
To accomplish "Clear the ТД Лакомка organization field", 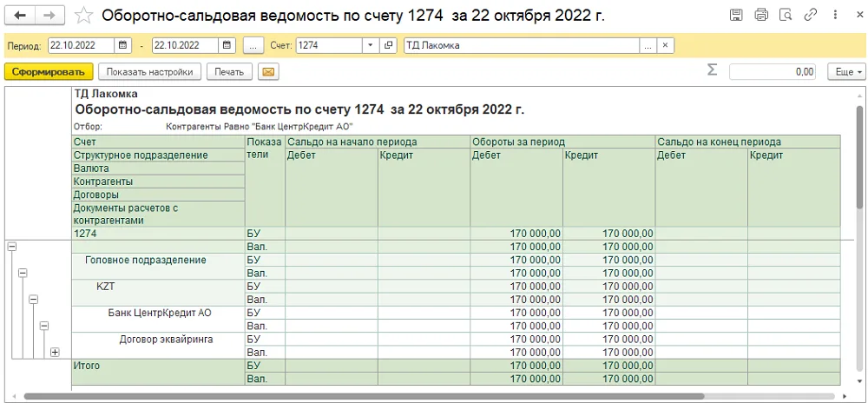I will coord(666,45).
